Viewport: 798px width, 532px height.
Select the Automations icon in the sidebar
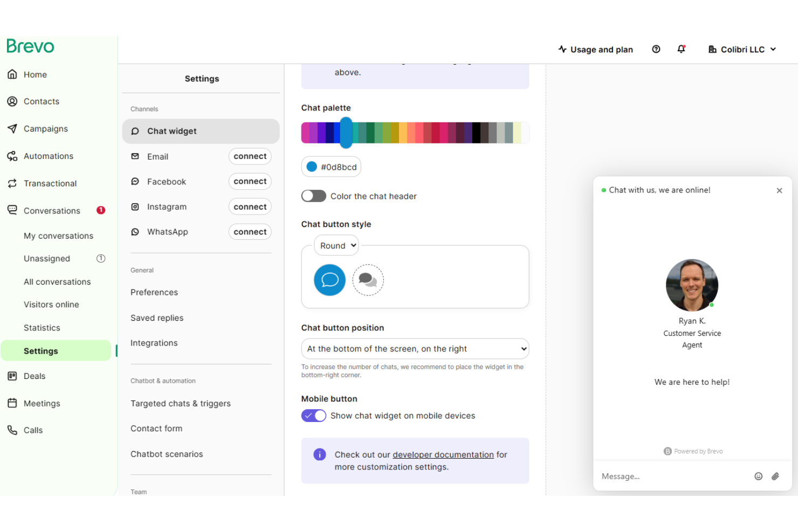tap(12, 156)
